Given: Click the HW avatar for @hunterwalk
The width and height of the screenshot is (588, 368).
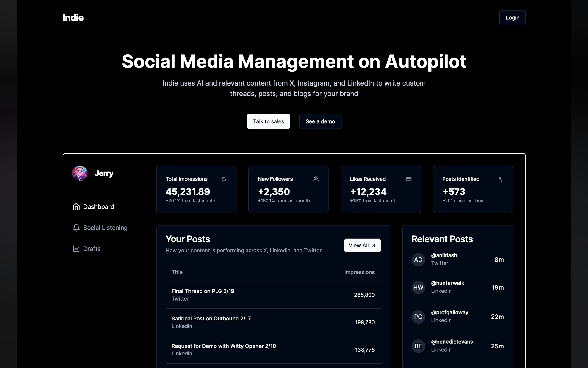Looking at the screenshot, I should coord(418,287).
